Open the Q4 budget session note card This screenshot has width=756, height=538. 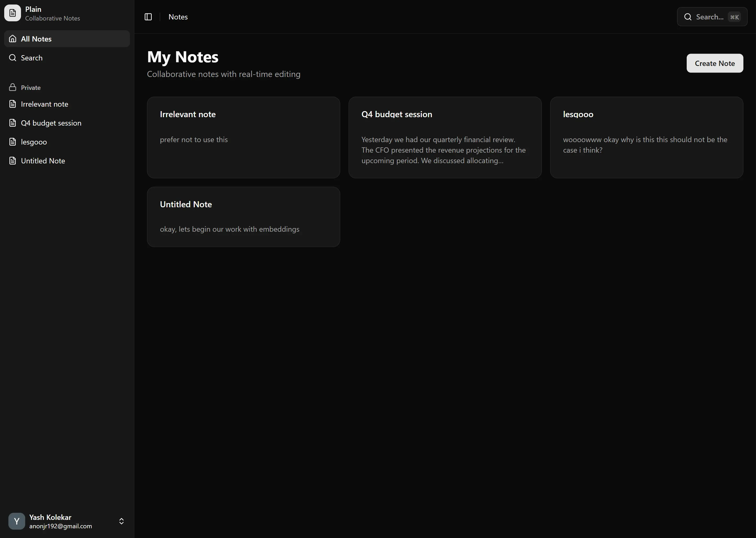445,137
